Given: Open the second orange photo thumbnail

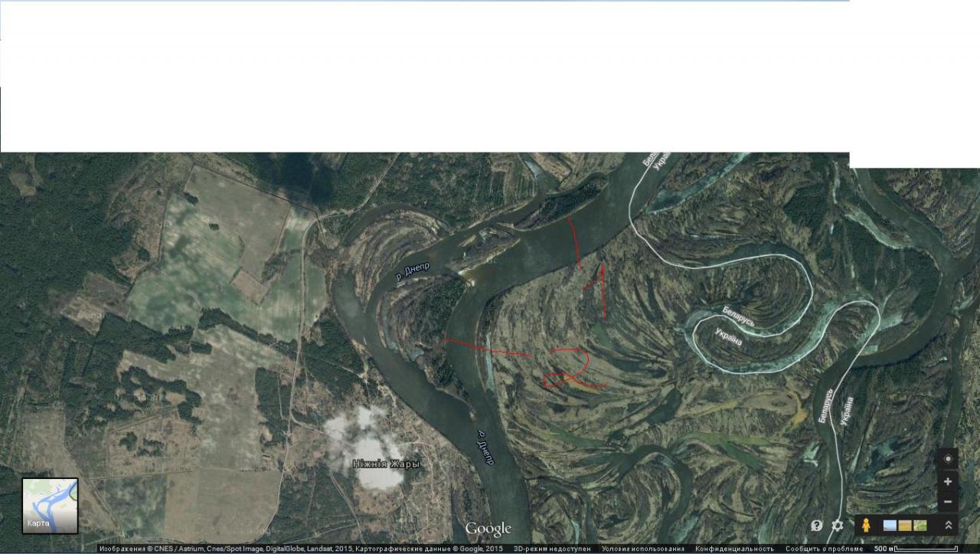Looking at the screenshot, I should coord(905,526).
